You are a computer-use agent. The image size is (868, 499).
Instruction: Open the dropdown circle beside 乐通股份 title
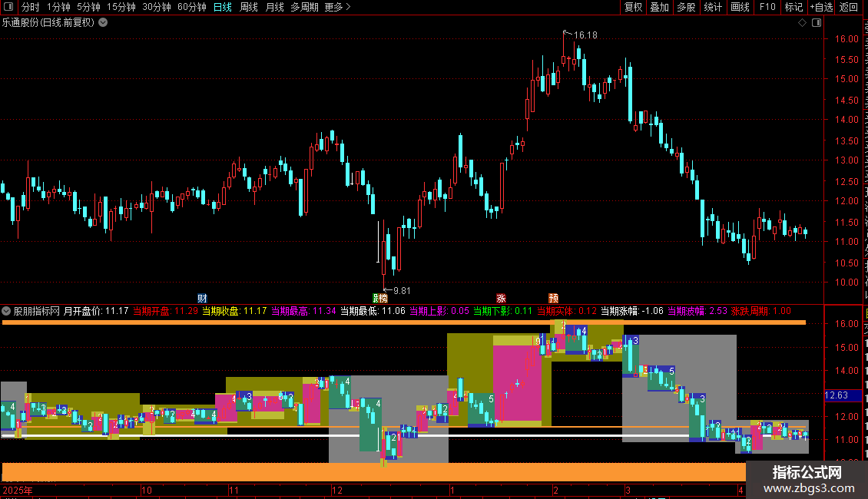click(103, 23)
